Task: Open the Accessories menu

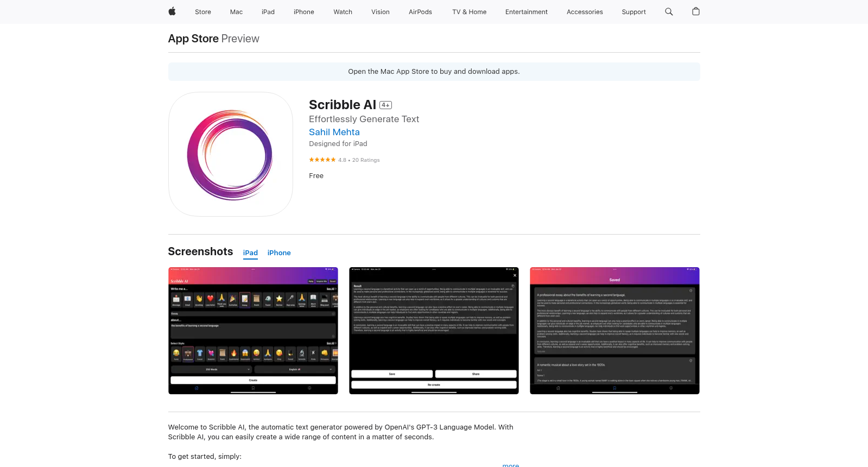Action: click(585, 12)
